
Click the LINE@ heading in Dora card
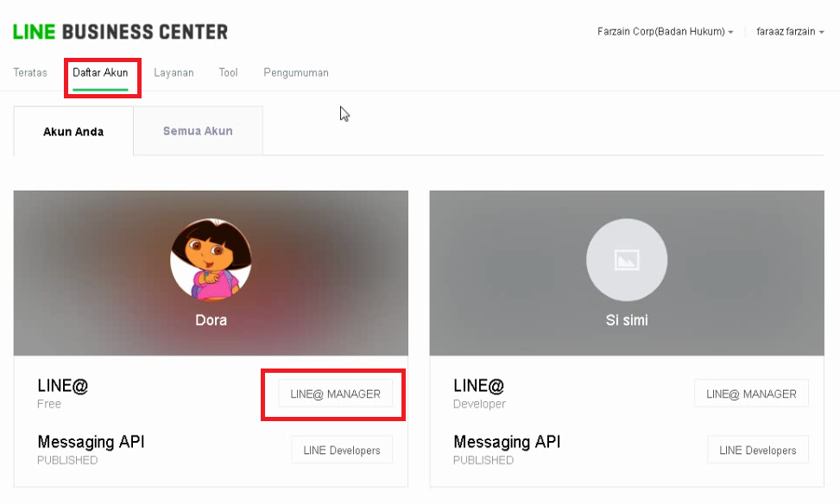pyautogui.click(x=63, y=386)
